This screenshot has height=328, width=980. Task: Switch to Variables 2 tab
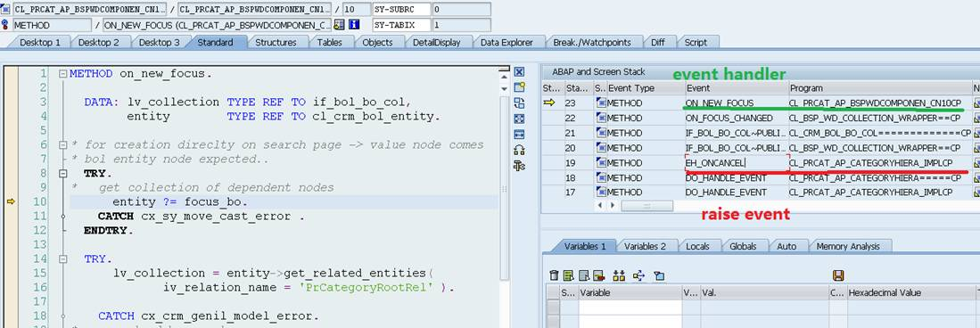click(645, 246)
